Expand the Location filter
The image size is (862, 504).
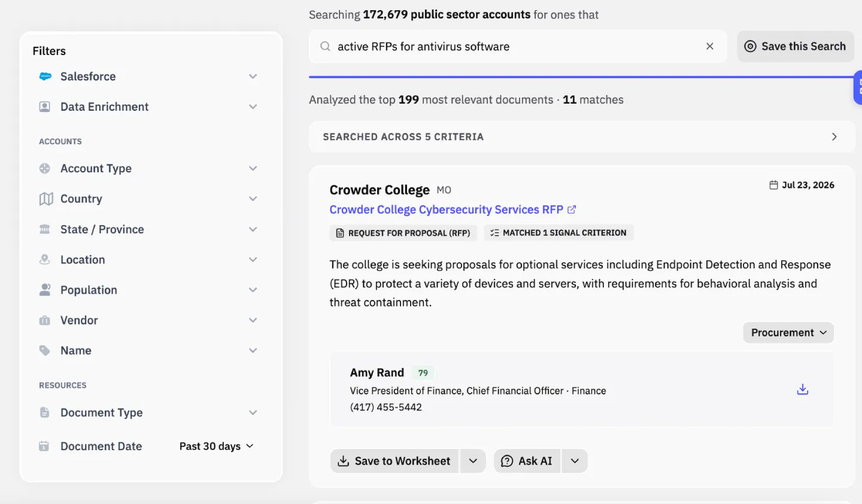pos(253,259)
